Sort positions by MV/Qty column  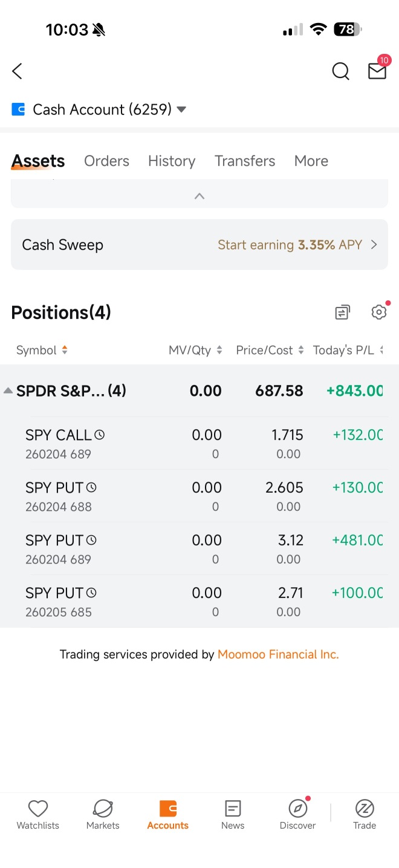196,350
